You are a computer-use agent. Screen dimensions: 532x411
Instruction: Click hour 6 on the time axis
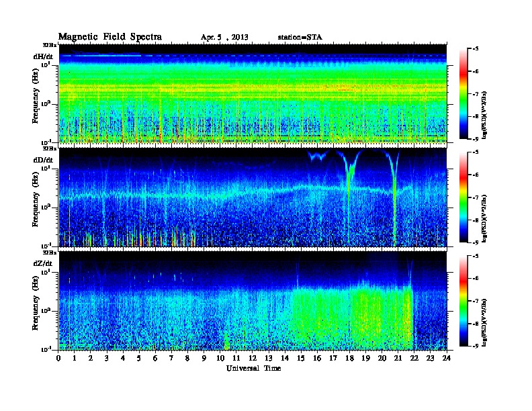click(x=155, y=358)
